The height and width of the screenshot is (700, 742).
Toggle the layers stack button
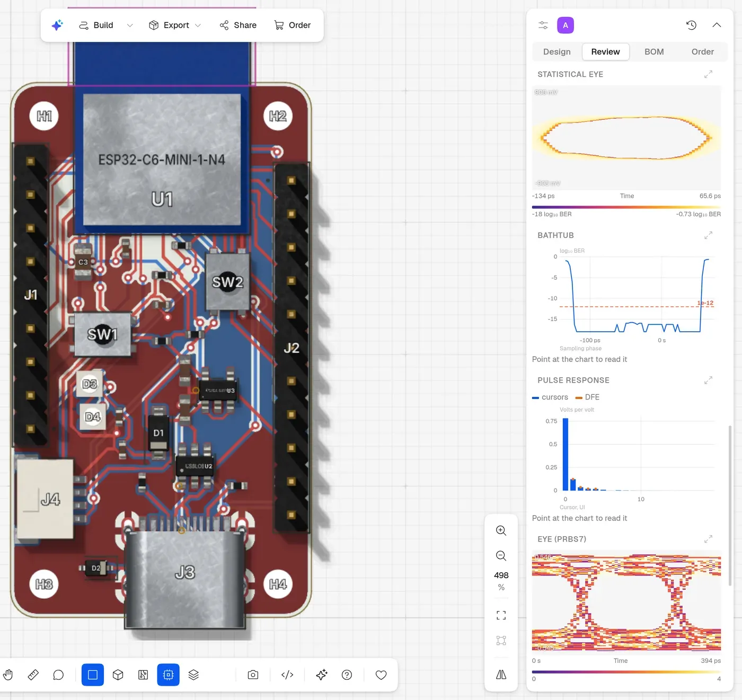(193, 675)
